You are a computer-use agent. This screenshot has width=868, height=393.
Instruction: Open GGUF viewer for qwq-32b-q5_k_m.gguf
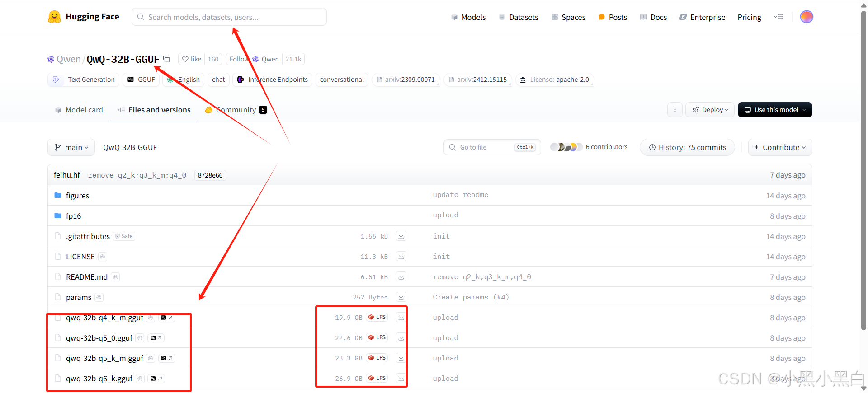(167, 358)
